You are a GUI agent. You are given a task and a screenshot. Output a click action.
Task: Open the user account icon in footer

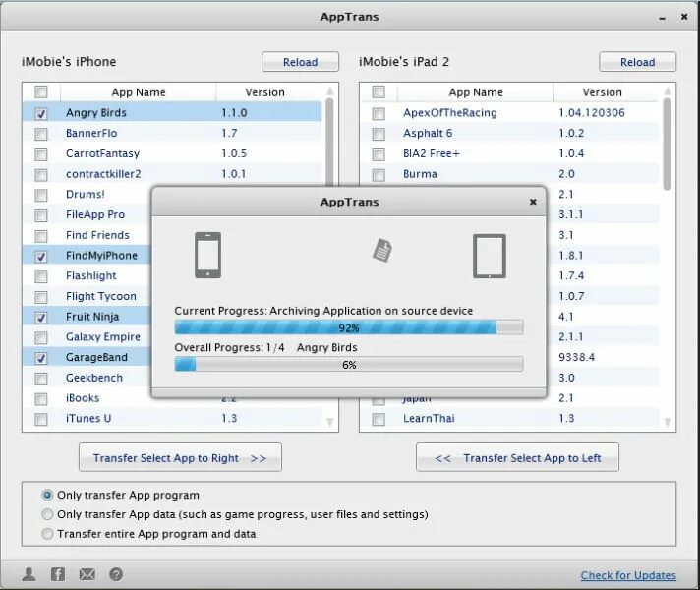point(29,574)
